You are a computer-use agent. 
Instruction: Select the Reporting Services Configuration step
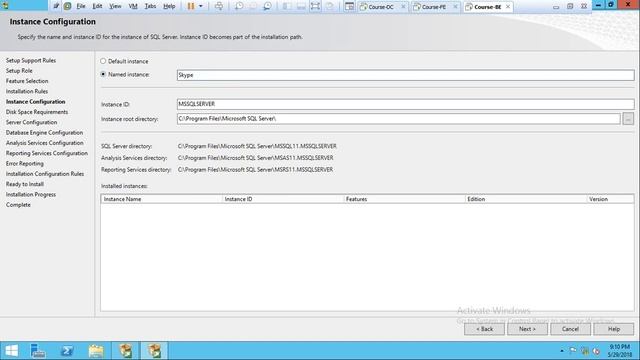click(x=47, y=153)
